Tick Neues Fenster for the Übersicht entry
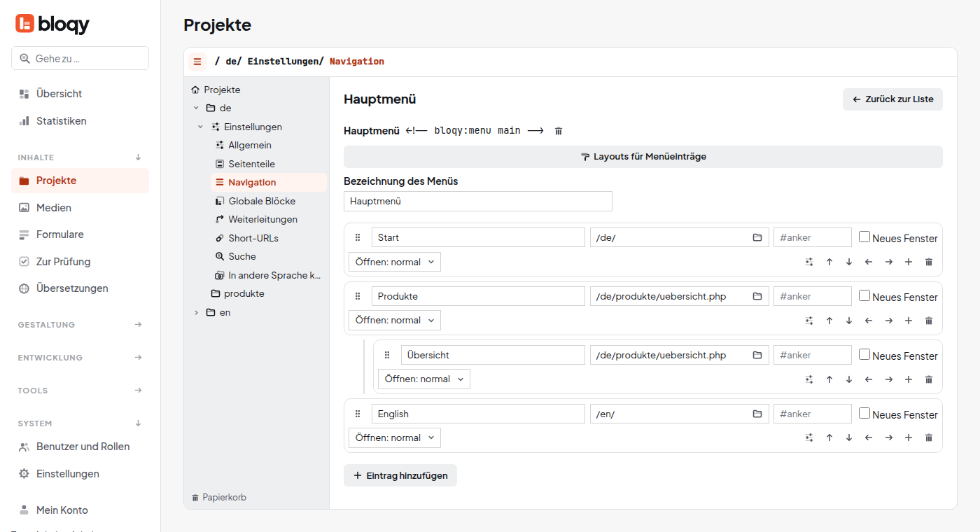The image size is (980, 532). click(864, 355)
